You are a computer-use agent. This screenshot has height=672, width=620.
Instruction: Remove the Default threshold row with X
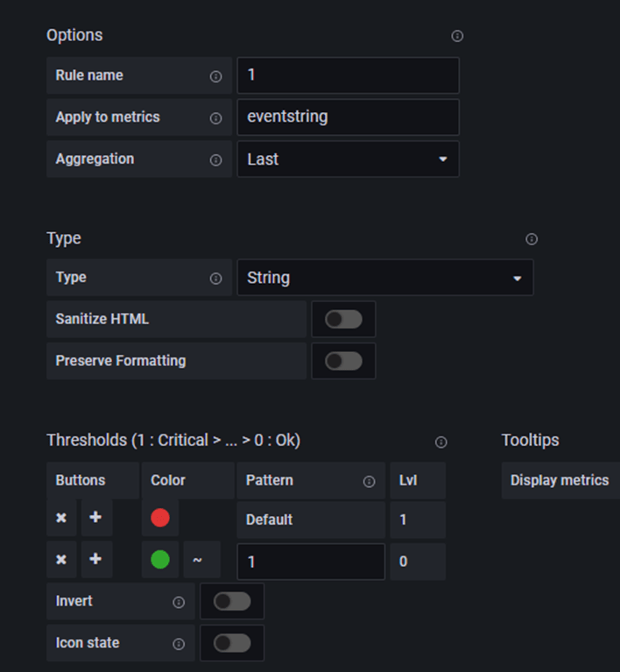click(61, 519)
